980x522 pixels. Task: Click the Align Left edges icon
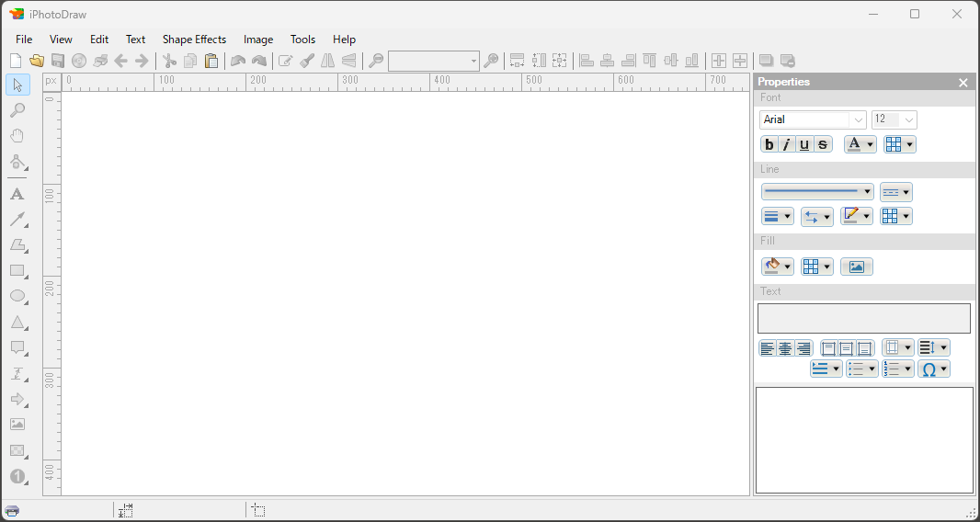click(x=587, y=61)
